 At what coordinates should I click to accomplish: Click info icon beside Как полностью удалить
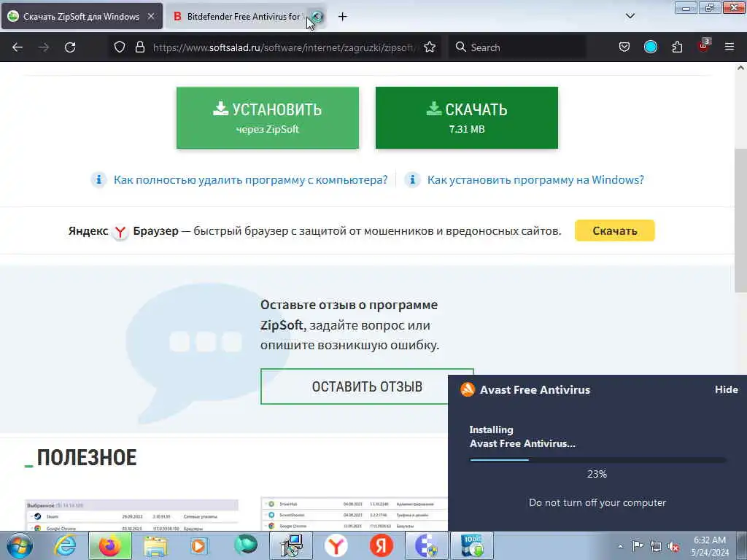pos(98,180)
